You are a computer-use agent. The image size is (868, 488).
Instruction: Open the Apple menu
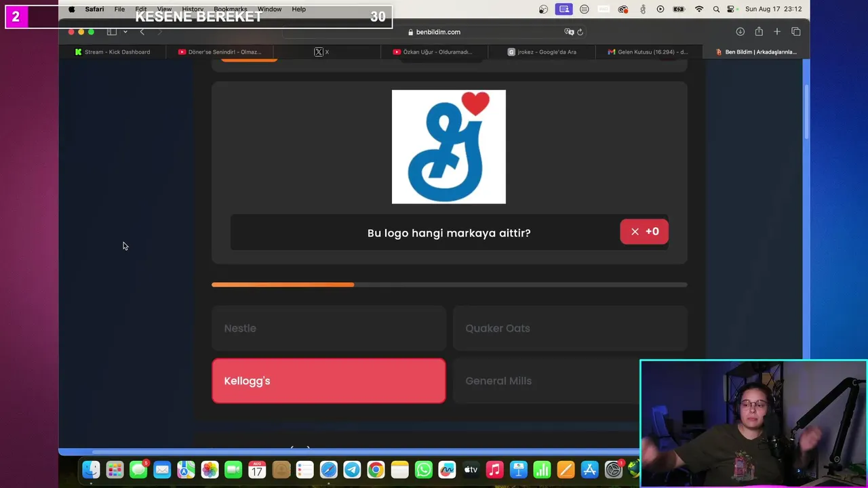(71, 9)
